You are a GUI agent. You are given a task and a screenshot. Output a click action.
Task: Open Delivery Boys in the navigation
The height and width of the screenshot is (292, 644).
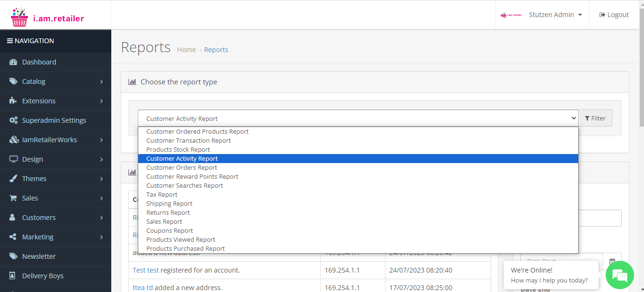click(x=55, y=276)
